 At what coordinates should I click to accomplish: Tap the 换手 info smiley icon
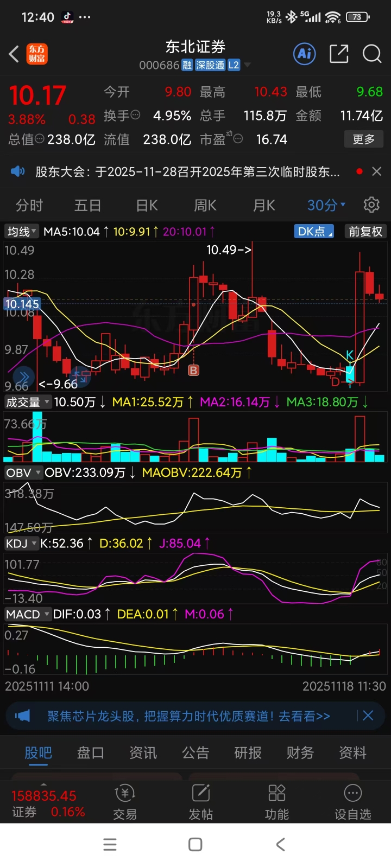[136, 115]
